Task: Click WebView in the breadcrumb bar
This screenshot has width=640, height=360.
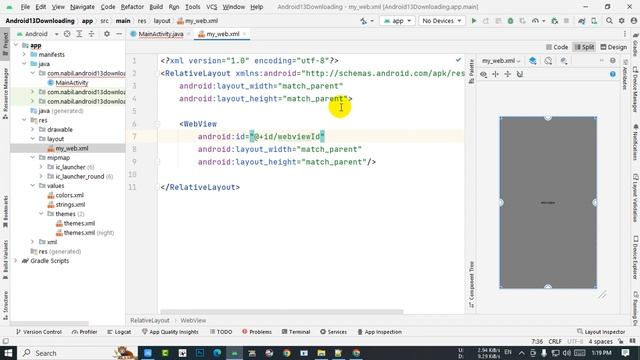Action: [x=193, y=320]
